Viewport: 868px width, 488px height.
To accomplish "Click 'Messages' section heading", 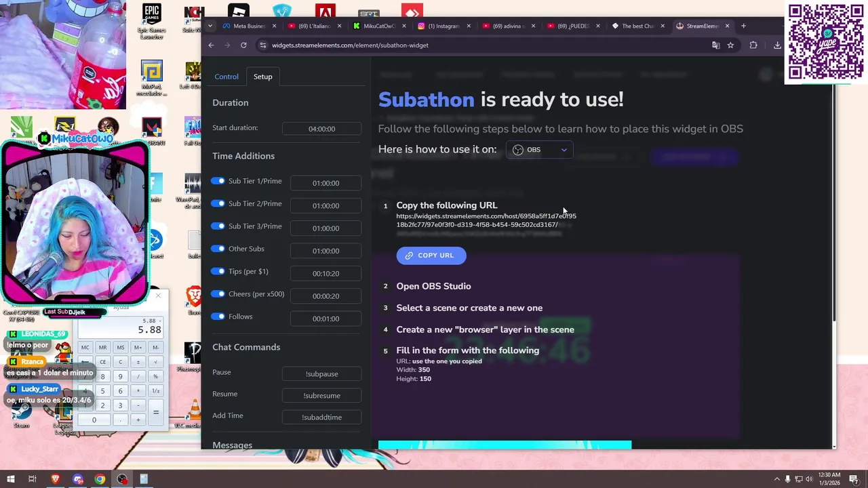I will click(232, 445).
